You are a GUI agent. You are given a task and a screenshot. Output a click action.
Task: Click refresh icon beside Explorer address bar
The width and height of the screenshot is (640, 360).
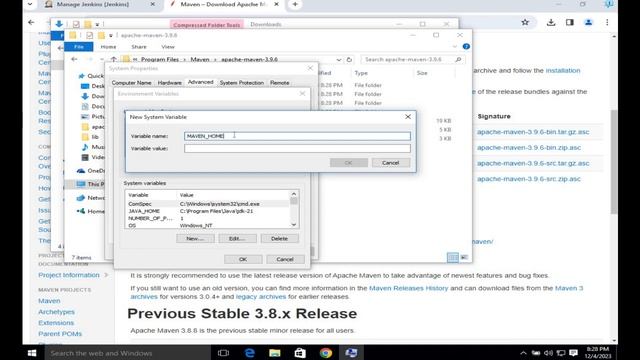tap(349, 60)
